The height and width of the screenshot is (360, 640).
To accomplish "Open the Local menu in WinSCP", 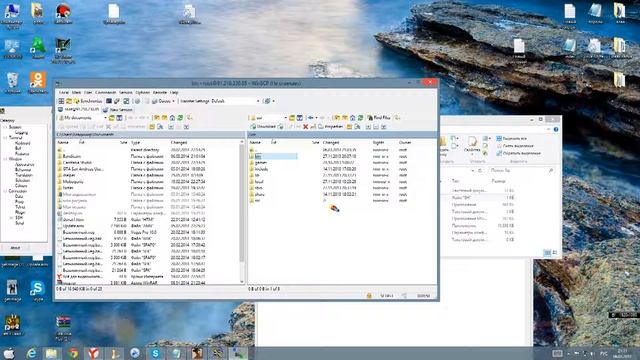I will click(64, 93).
